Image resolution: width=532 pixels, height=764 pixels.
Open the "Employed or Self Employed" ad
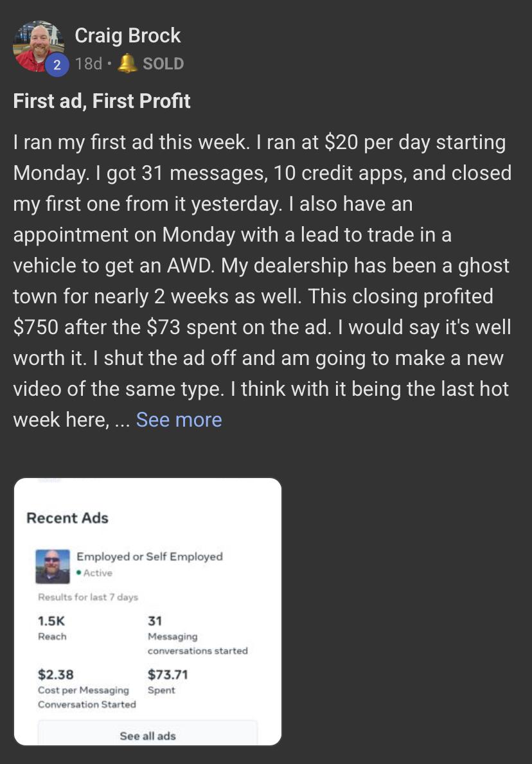click(x=150, y=556)
